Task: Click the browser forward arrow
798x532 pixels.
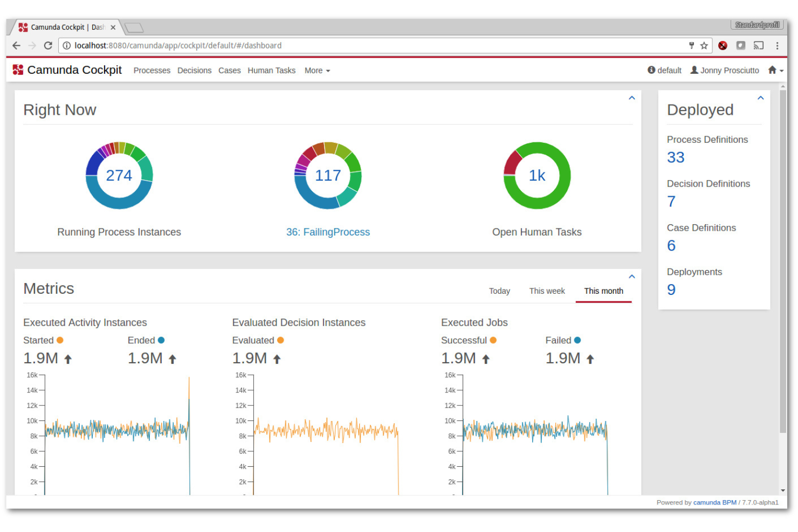Action: click(32, 46)
